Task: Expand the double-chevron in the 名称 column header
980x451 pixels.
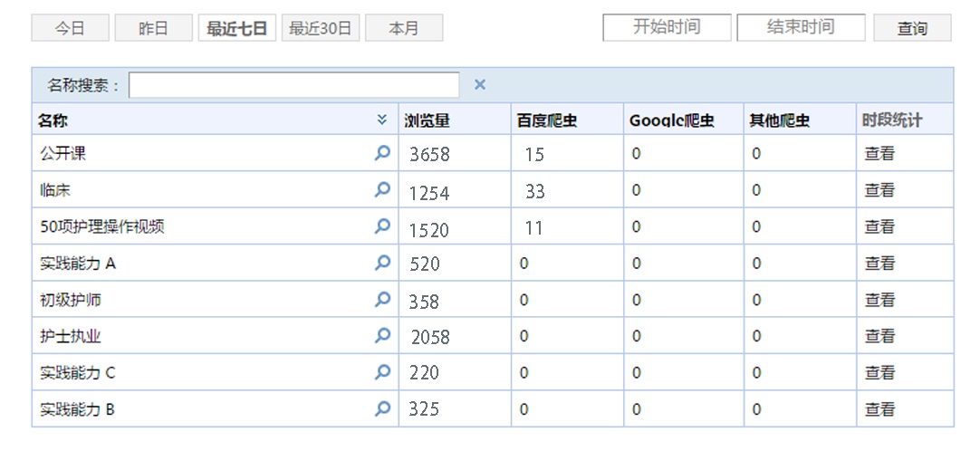Action: 382,120
